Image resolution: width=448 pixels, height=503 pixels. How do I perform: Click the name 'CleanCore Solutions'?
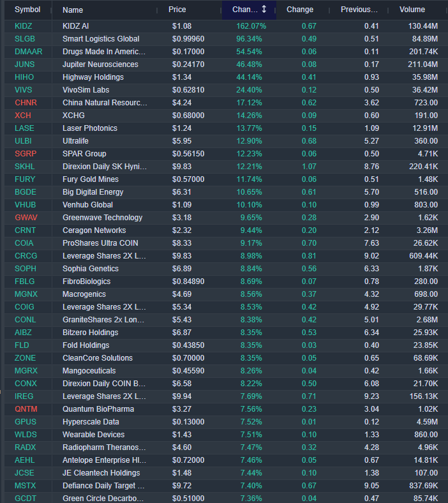98,358
